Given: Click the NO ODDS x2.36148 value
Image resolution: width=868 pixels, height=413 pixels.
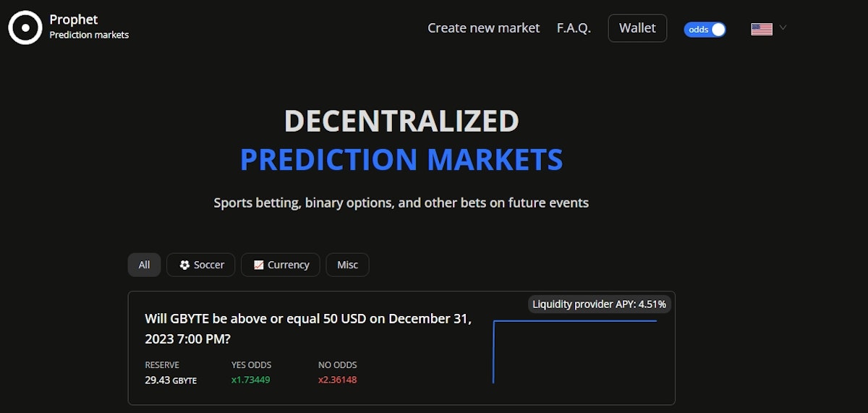Looking at the screenshot, I should tap(337, 380).
